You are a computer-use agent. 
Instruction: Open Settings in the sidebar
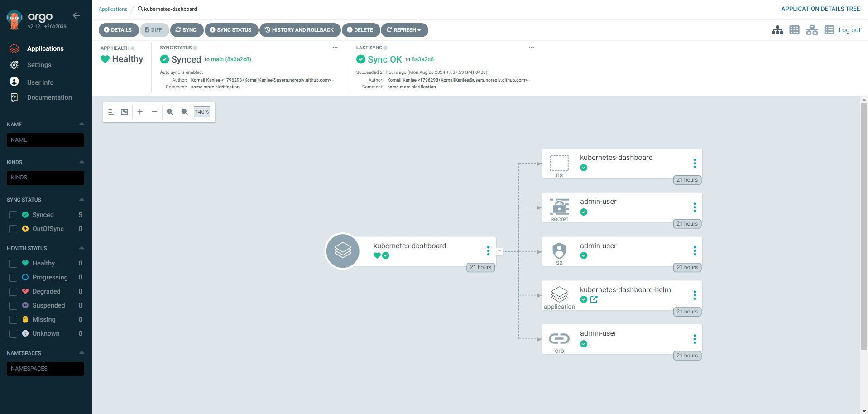(39, 65)
